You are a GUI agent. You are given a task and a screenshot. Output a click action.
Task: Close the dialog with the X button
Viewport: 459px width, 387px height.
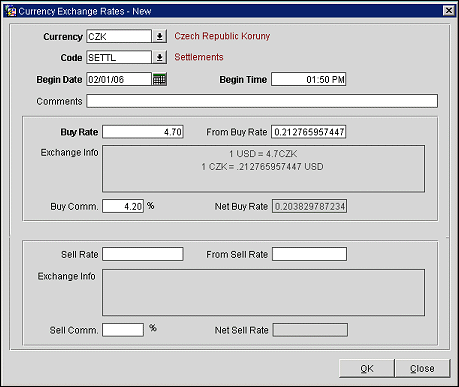449,11
